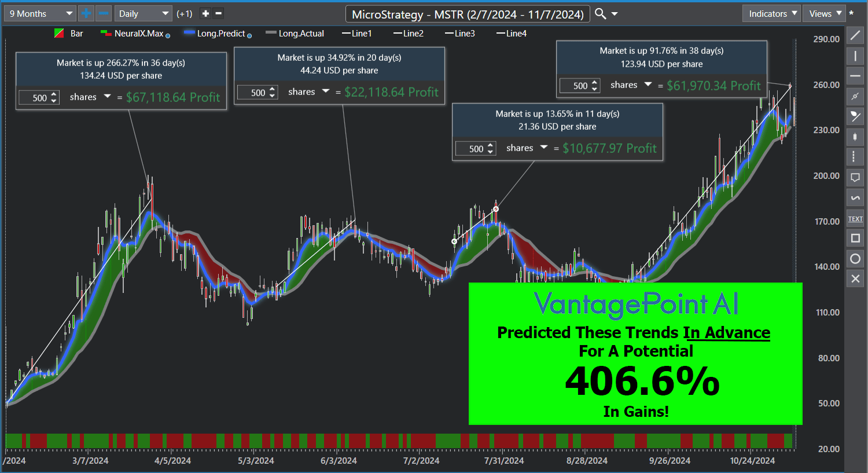Screen dimensions: 868x473
Task: Select the vertical line drawing tool
Action: [x=855, y=56]
